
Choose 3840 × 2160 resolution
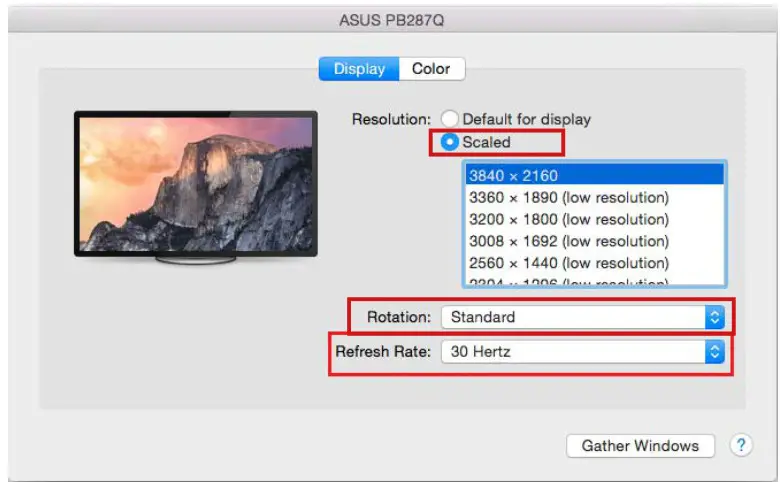click(594, 176)
